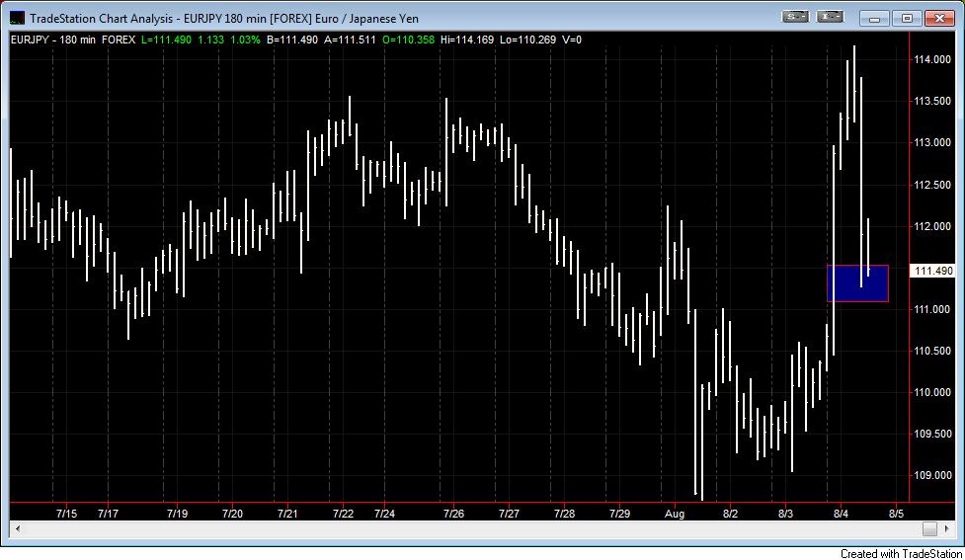The height and width of the screenshot is (560, 965).
Task: Click the "O=110.358" open value
Action: click(408, 40)
